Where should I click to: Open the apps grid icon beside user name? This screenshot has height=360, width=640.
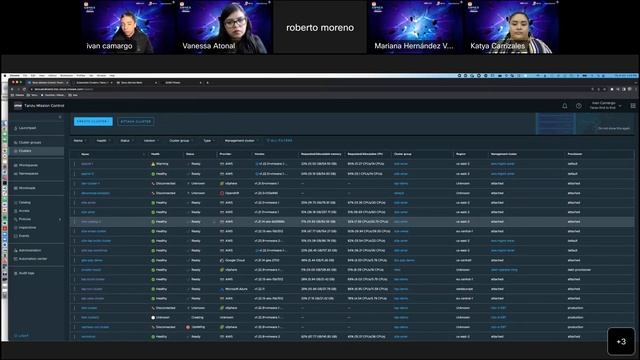coord(633,106)
